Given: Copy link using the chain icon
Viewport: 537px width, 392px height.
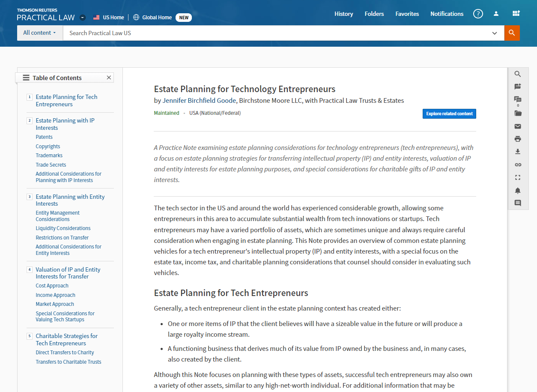Looking at the screenshot, I should (x=518, y=165).
